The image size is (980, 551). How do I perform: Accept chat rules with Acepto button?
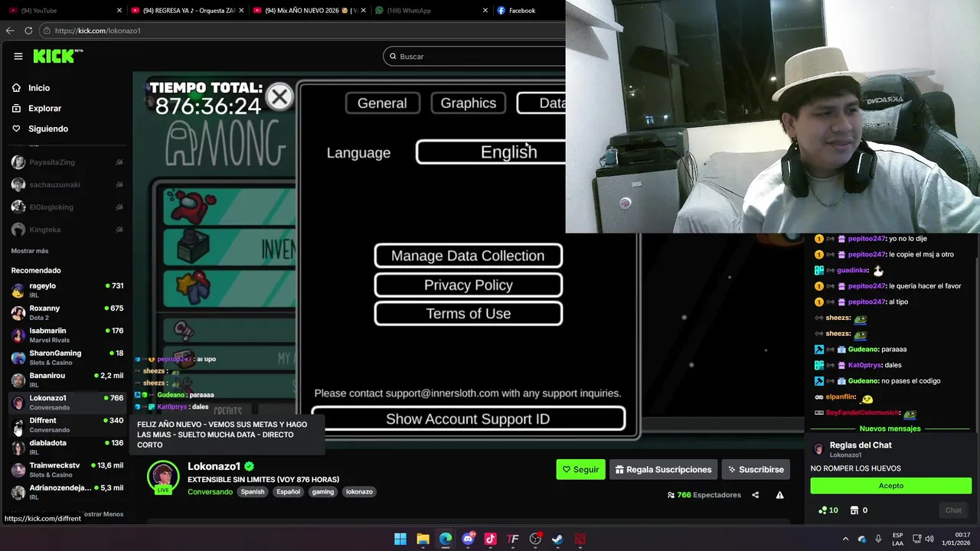coord(891,486)
